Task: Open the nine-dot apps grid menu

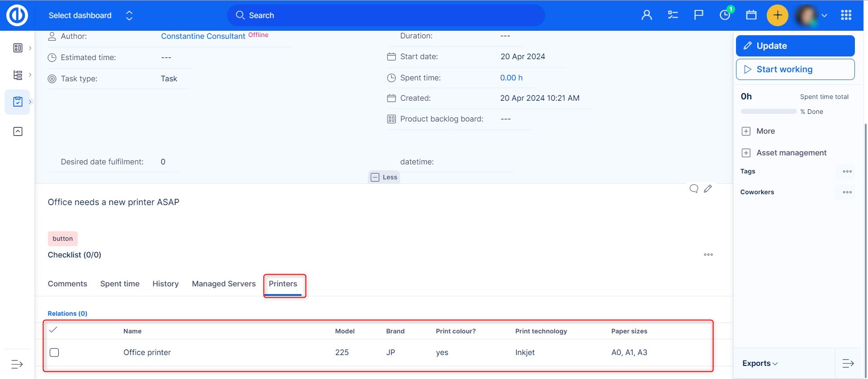Action: [846, 15]
